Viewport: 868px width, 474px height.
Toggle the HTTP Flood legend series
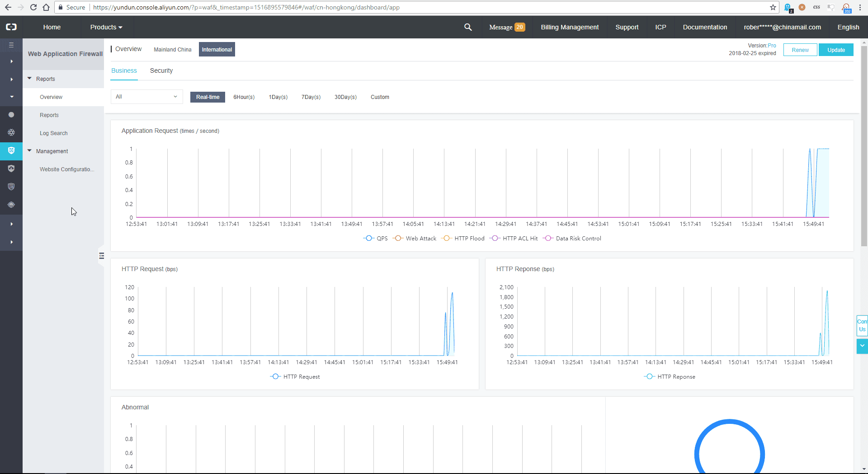pos(462,239)
